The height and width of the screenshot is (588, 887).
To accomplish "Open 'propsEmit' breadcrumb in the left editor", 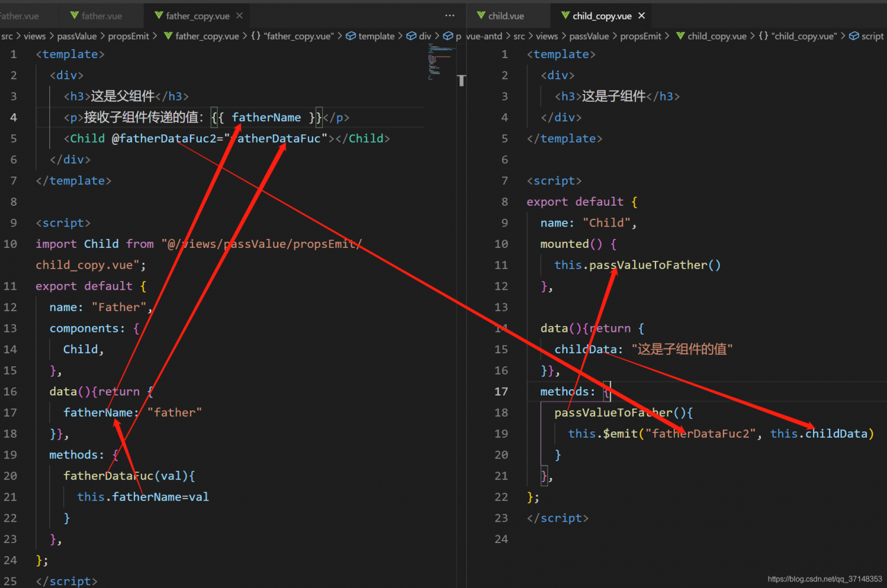I will coord(129,36).
